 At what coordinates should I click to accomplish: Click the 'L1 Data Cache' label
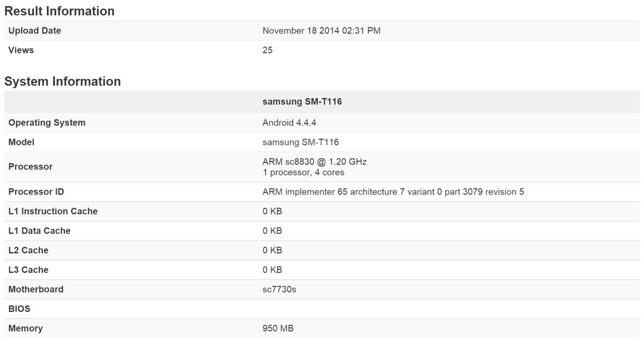point(39,231)
